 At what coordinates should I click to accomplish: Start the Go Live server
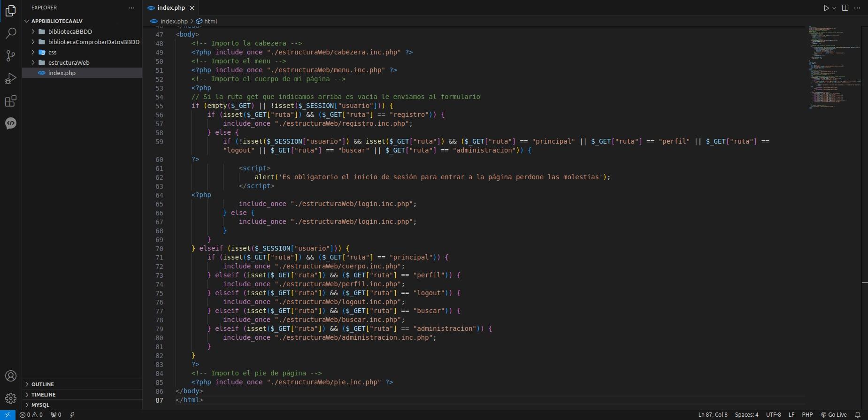tap(834, 415)
